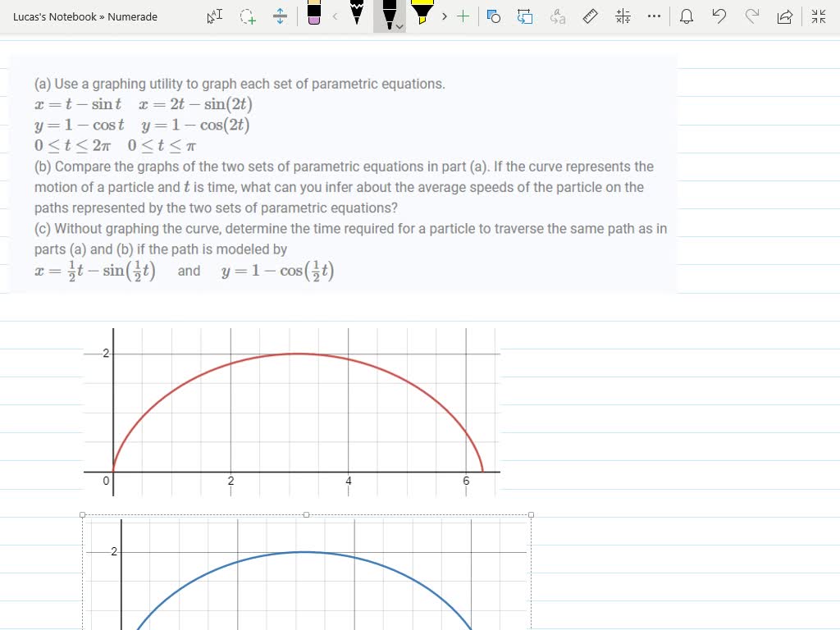Show previous pens with left chevron
The width and height of the screenshot is (840, 630).
pyautogui.click(x=336, y=16)
